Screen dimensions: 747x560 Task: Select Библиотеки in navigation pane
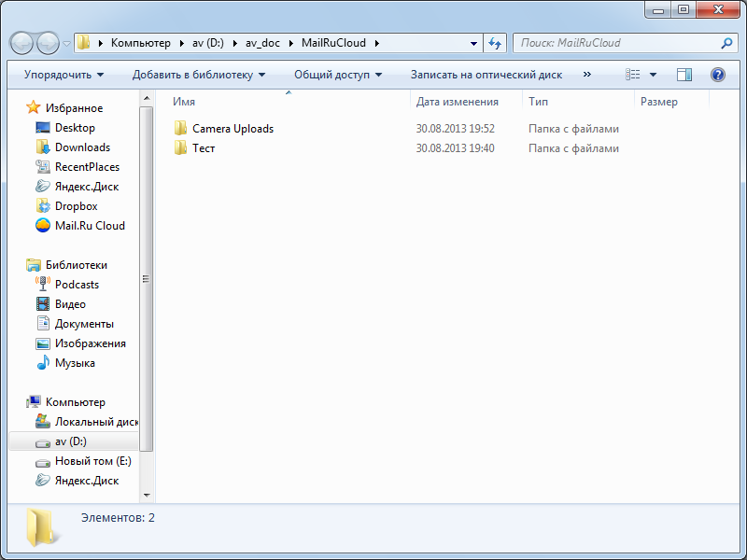[77, 265]
